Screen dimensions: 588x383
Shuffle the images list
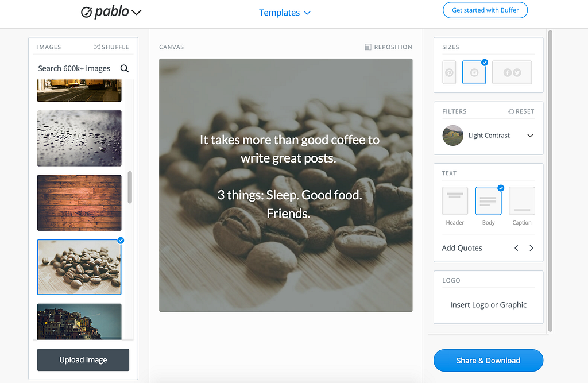(x=111, y=47)
